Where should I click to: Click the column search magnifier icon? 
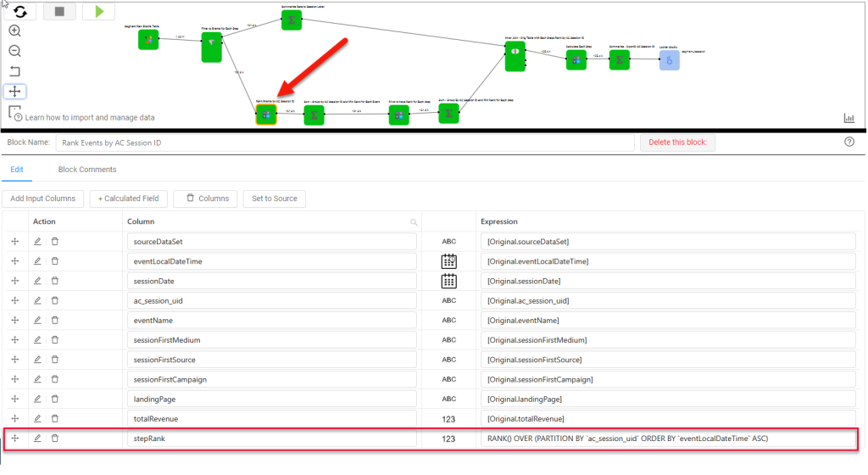[x=414, y=222]
